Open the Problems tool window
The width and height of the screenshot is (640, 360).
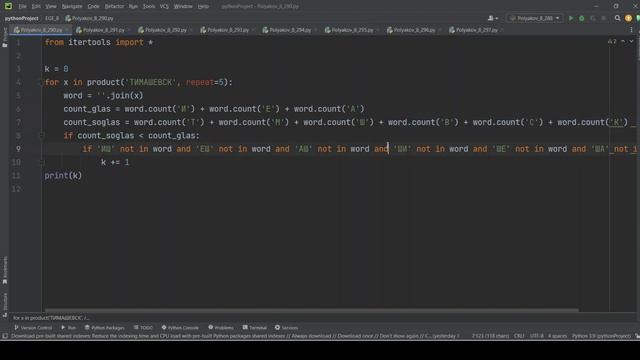(221, 328)
